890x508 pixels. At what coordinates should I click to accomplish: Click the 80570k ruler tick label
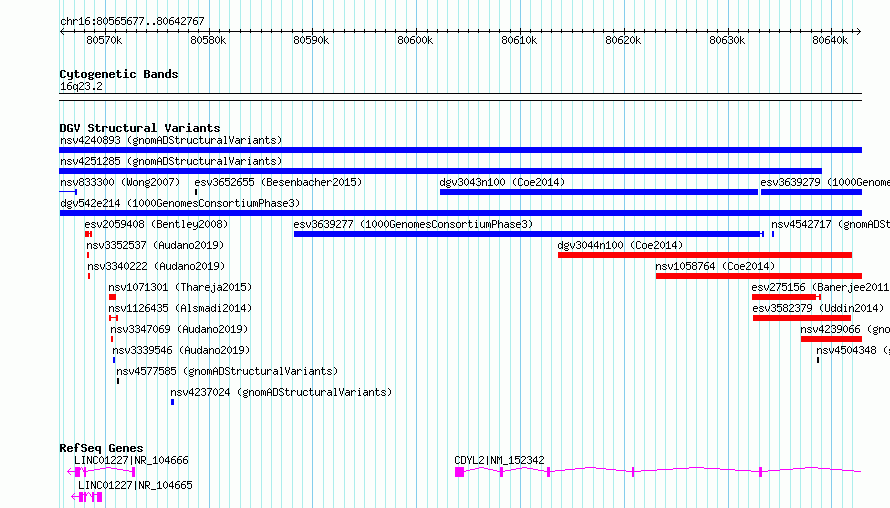click(x=104, y=40)
